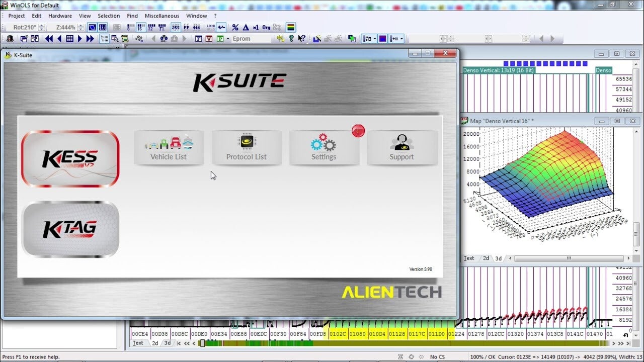Switch to the Text tab in the bottom hex view
Image resolution: width=644 pixels, height=362 pixels.
click(138, 343)
